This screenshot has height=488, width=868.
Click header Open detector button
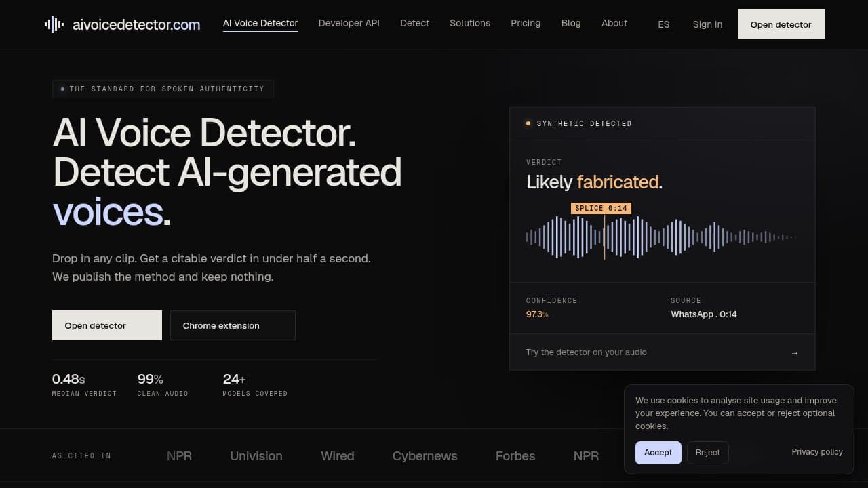pyautogui.click(x=781, y=24)
